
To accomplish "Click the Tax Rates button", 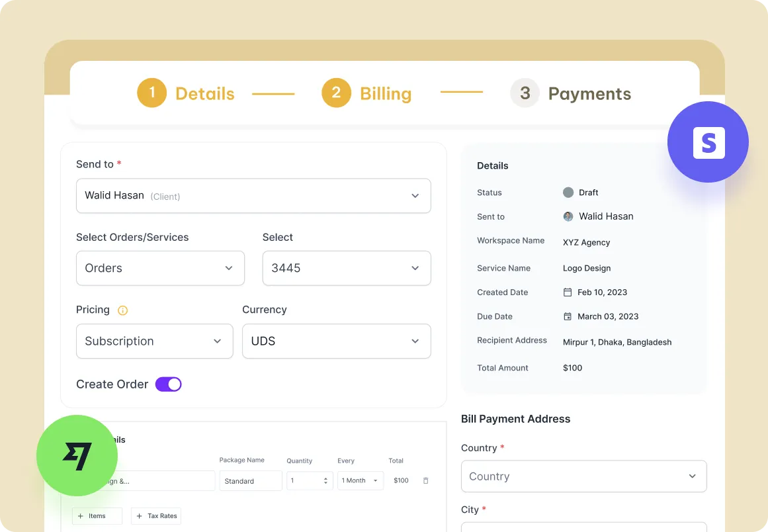I will (x=156, y=516).
